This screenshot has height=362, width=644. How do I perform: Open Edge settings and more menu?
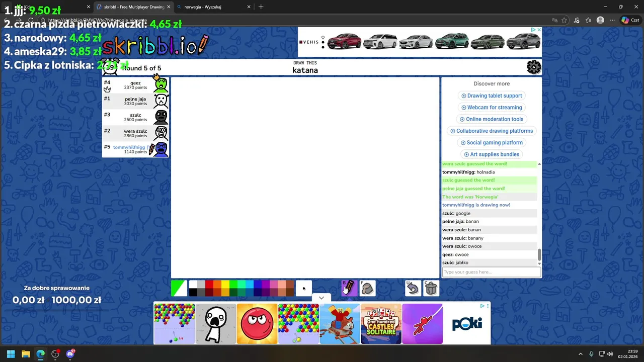pos(612,20)
